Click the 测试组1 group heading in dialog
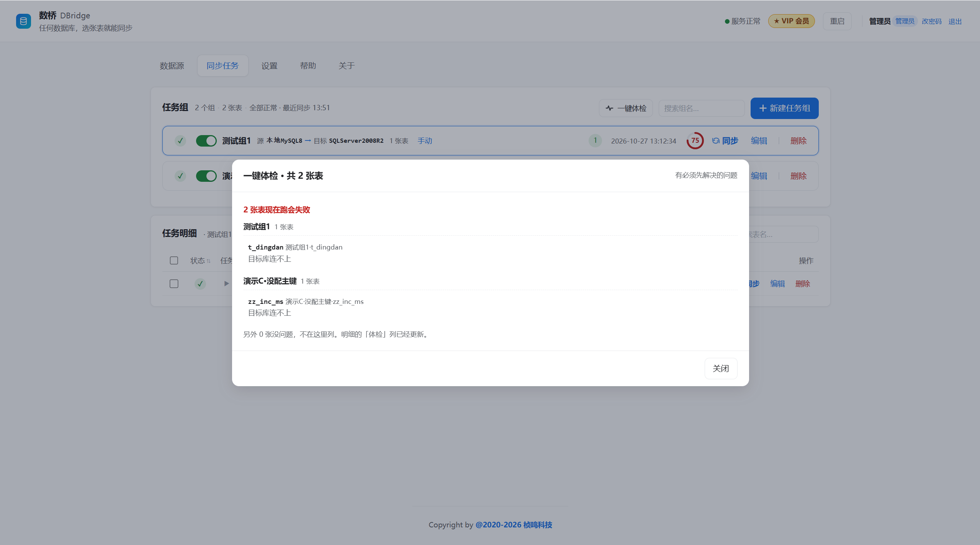Viewport: 980px width, 545px height. pyautogui.click(x=257, y=227)
